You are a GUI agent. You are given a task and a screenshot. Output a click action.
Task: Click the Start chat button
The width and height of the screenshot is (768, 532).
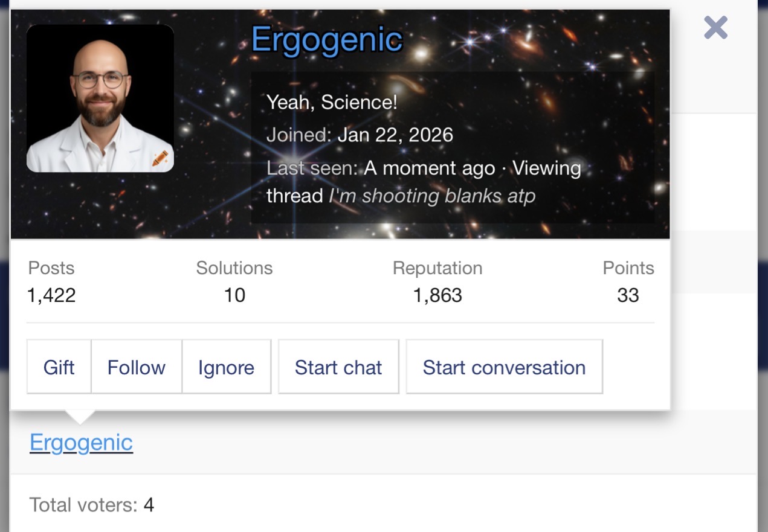[x=338, y=367]
